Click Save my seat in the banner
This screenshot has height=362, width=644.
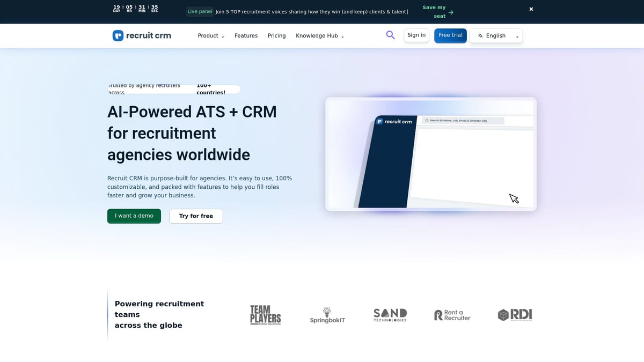(436, 11)
